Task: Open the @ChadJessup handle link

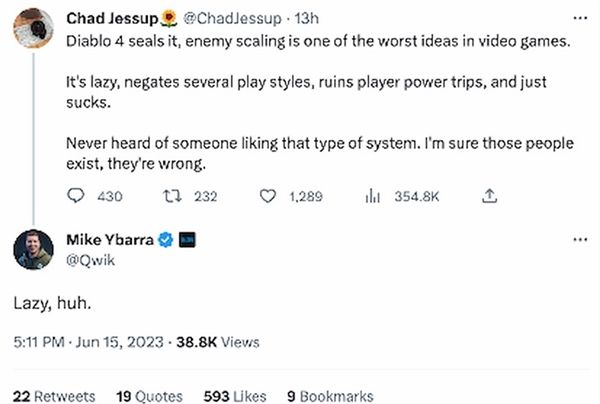Action: click(232, 18)
